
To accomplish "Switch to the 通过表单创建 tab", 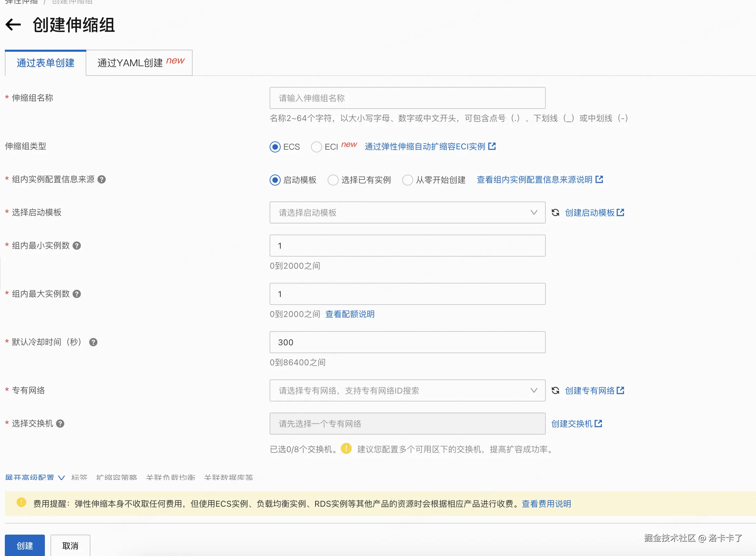I will (46, 63).
